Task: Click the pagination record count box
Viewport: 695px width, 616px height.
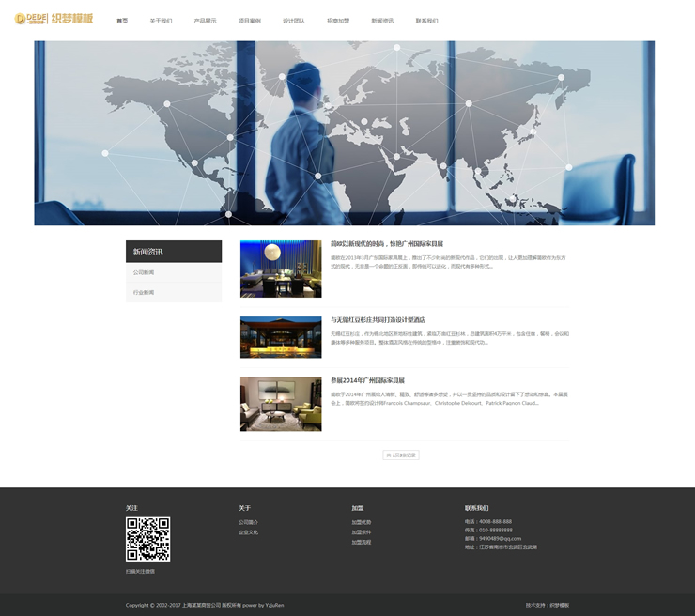Action: tap(401, 454)
